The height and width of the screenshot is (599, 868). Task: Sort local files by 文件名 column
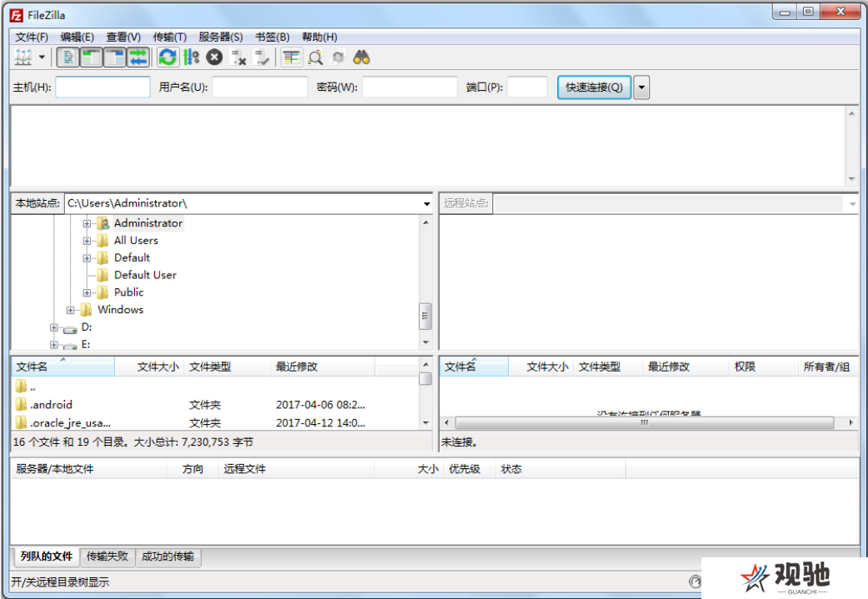tap(63, 367)
